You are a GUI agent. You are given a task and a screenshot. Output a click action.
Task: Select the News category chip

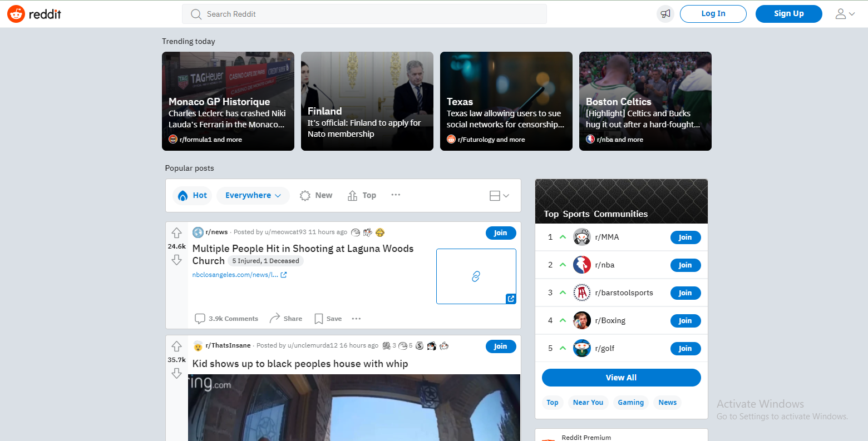[668, 403]
